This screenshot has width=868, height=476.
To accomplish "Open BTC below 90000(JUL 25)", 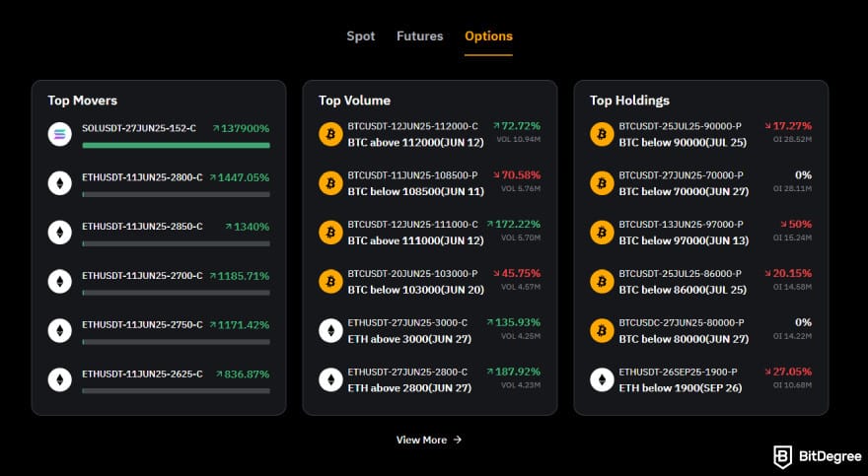I will (x=683, y=143).
